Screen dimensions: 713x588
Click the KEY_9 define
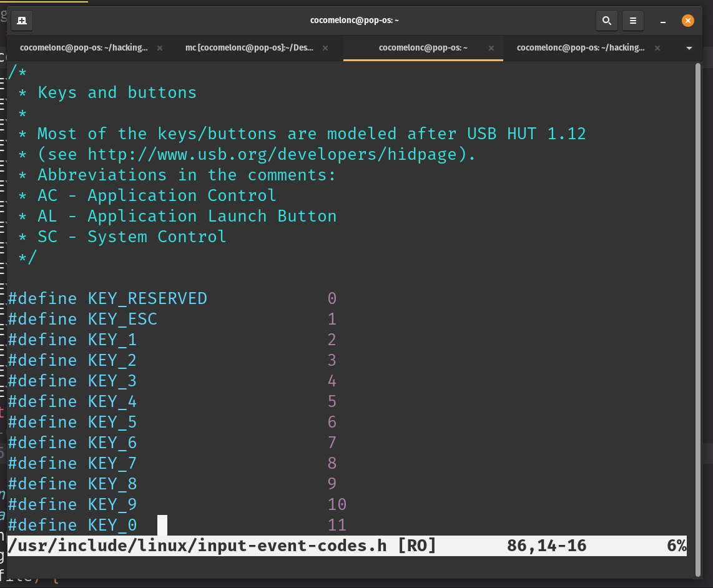pyautogui.click(x=72, y=504)
